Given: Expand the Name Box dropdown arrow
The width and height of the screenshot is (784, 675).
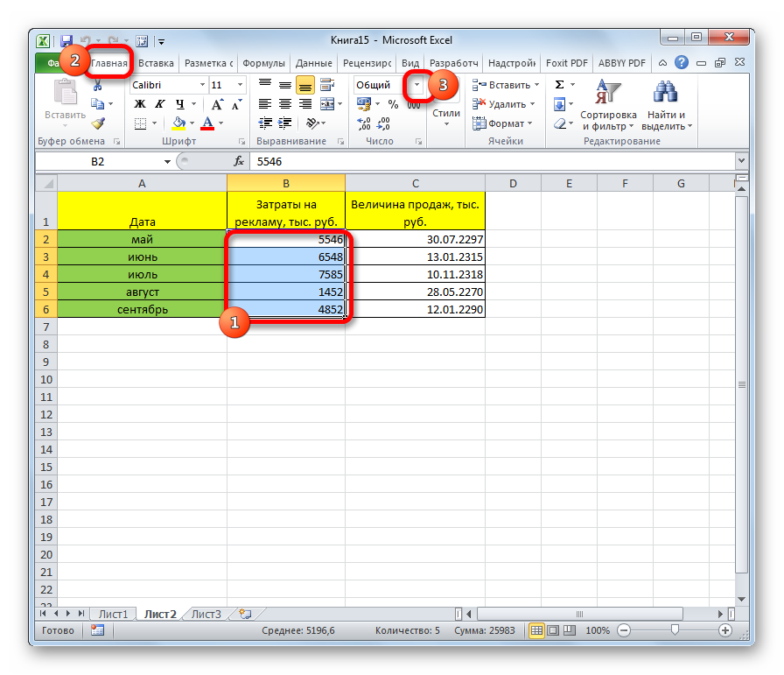Looking at the screenshot, I should coord(167,162).
